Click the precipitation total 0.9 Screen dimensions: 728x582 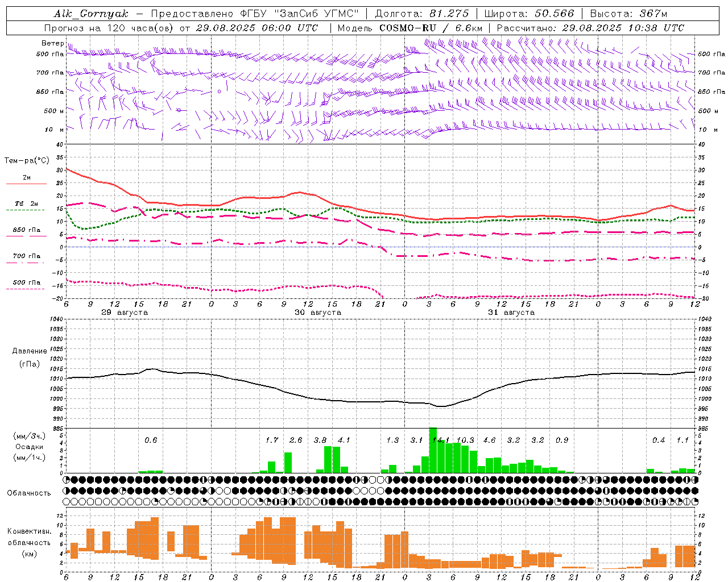click(x=562, y=440)
